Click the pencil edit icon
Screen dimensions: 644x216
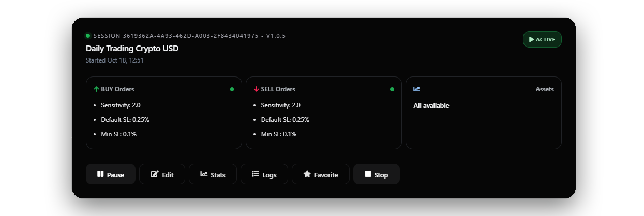coord(154,174)
